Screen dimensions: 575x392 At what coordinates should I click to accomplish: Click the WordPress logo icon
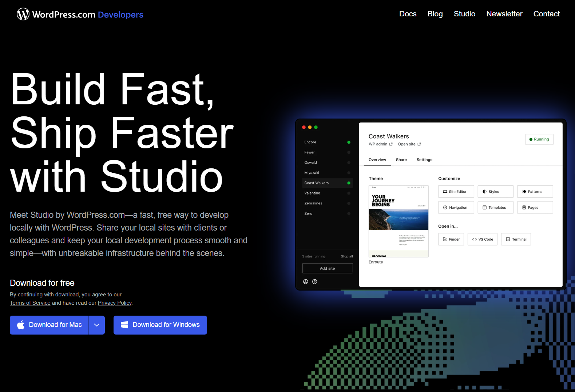[x=23, y=14]
